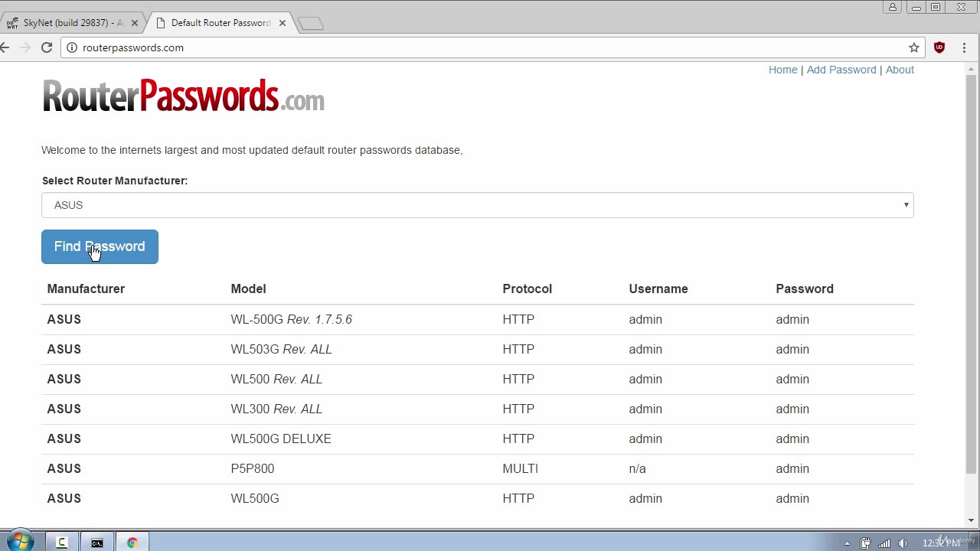This screenshot has height=551, width=980.
Task: Open a new tab button
Action: pyautogui.click(x=310, y=24)
